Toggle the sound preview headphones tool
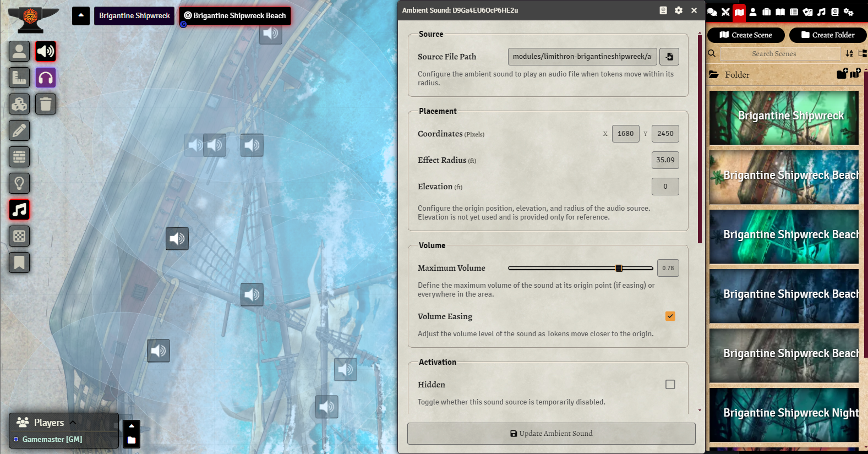Viewport: 868px width, 454px height. pos(46,78)
